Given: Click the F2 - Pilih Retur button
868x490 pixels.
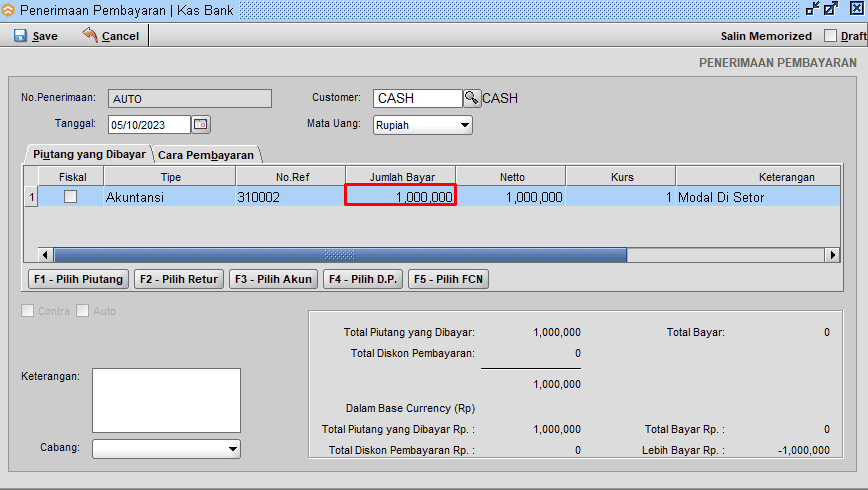Looking at the screenshot, I should point(179,279).
